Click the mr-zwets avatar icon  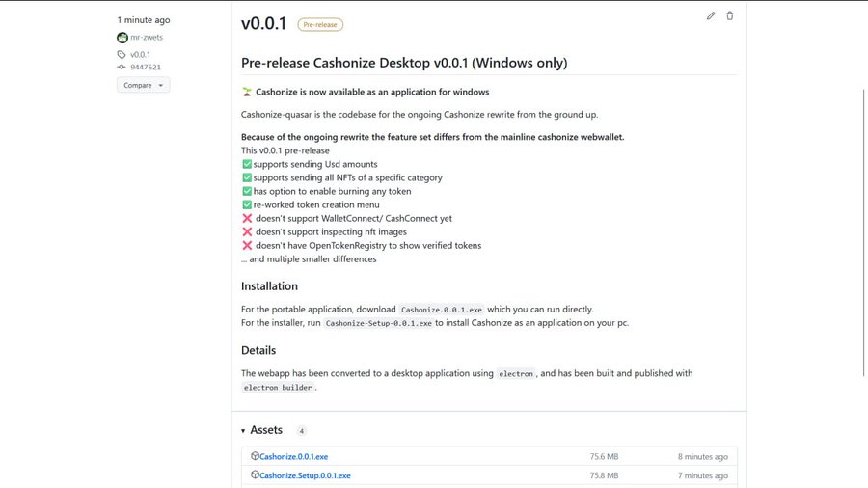pyautogui.click(x=122, y=38)
